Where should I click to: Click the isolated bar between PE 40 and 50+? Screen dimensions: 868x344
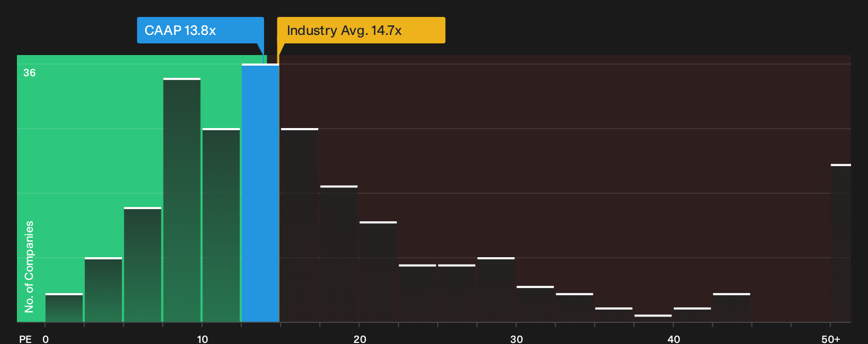pyautogui.click(x=731, y=307)
